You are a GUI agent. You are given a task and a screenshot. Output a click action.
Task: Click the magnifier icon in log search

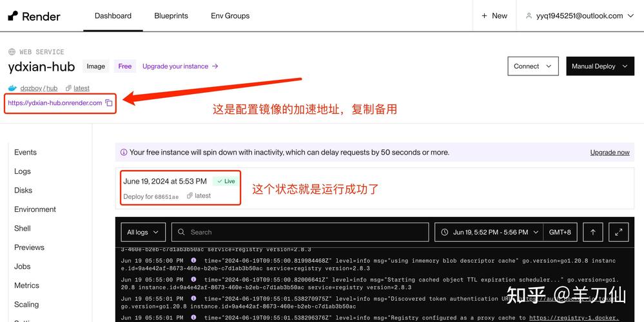click(181, 232)
